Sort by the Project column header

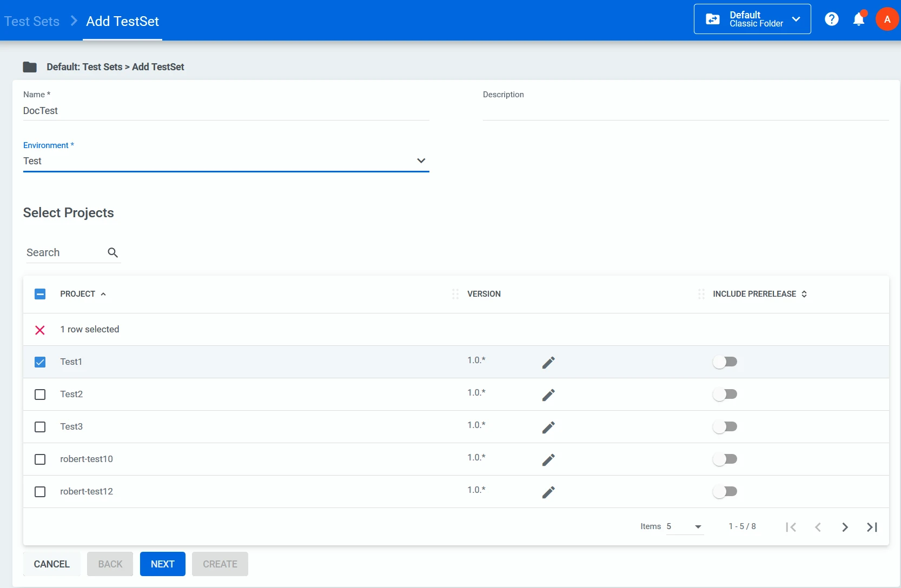pos(83,294)
